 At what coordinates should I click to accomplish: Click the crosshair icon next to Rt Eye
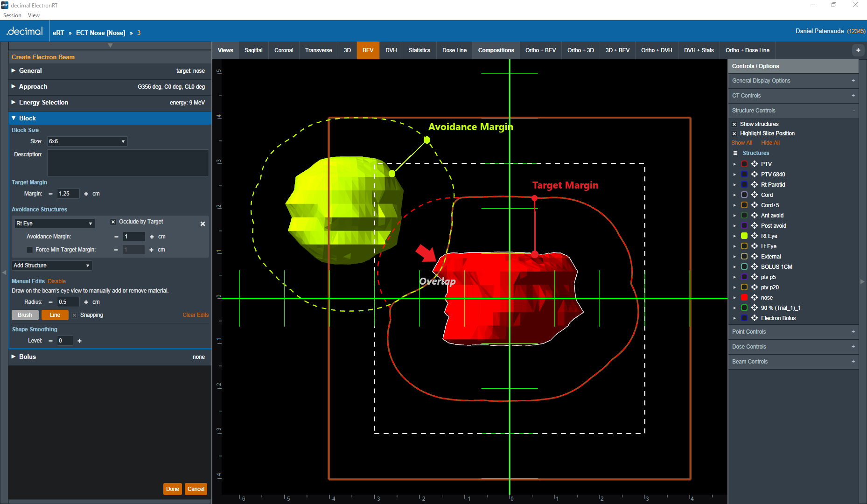click(x=754, y=236)
